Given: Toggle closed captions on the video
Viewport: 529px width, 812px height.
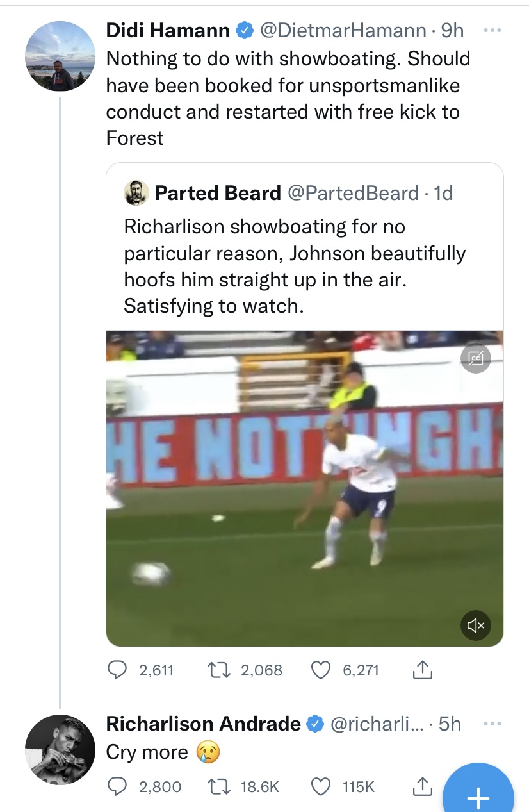Looking at the screenshot, I should pyautogui.click(x=476, y=358).
